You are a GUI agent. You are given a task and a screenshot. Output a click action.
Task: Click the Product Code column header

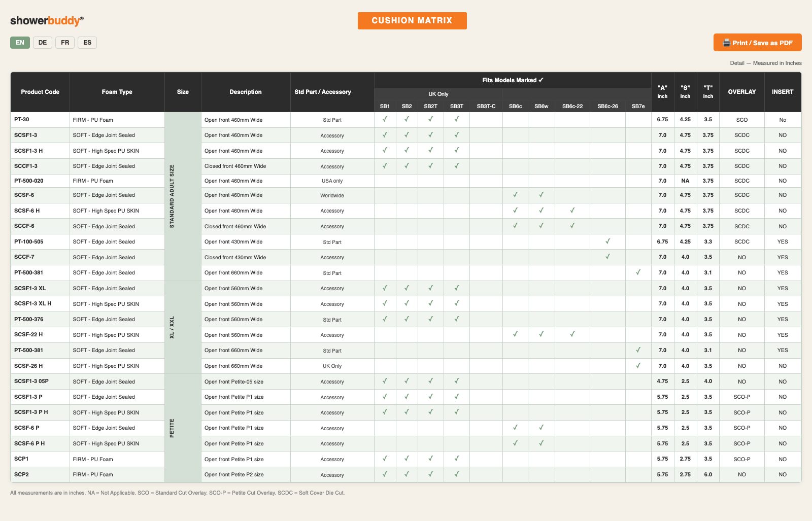[x=40, y=92]
